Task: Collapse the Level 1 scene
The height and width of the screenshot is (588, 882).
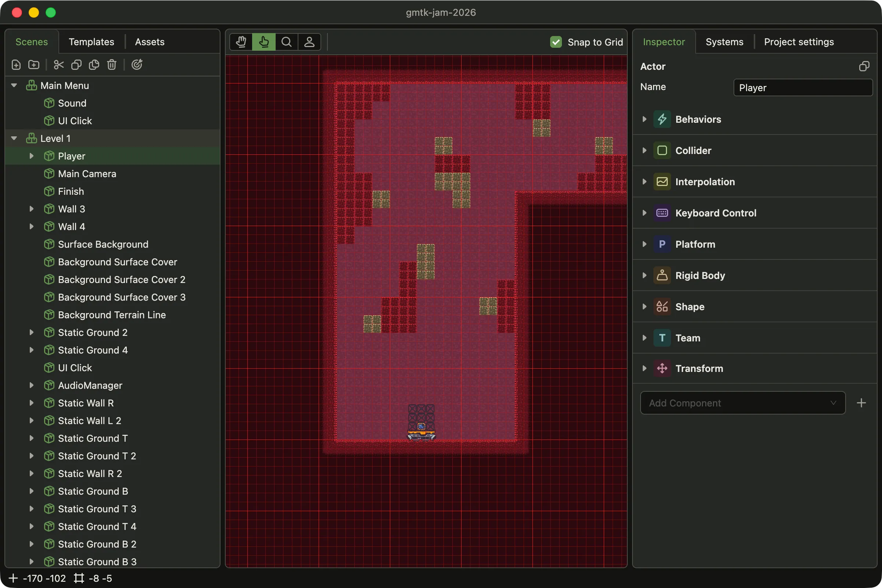Action: (x=14, y=139)
